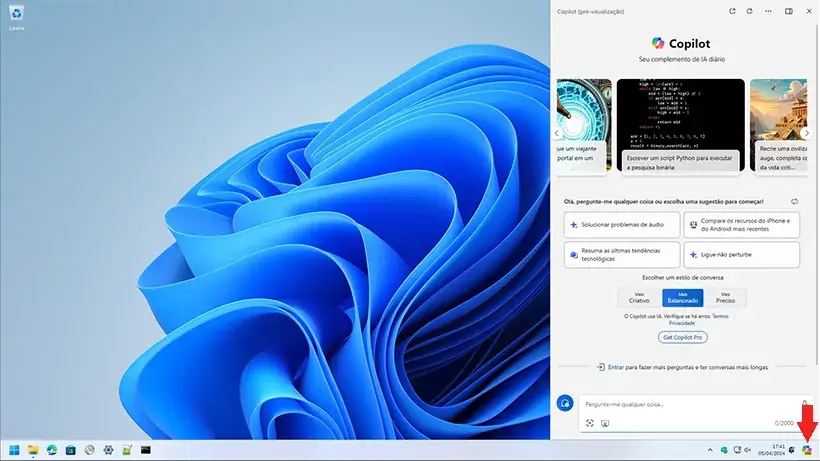Open the round gauge app on taskbar
Screen dimensions: 820x461
pyautogui.click(x=89, y=450)
